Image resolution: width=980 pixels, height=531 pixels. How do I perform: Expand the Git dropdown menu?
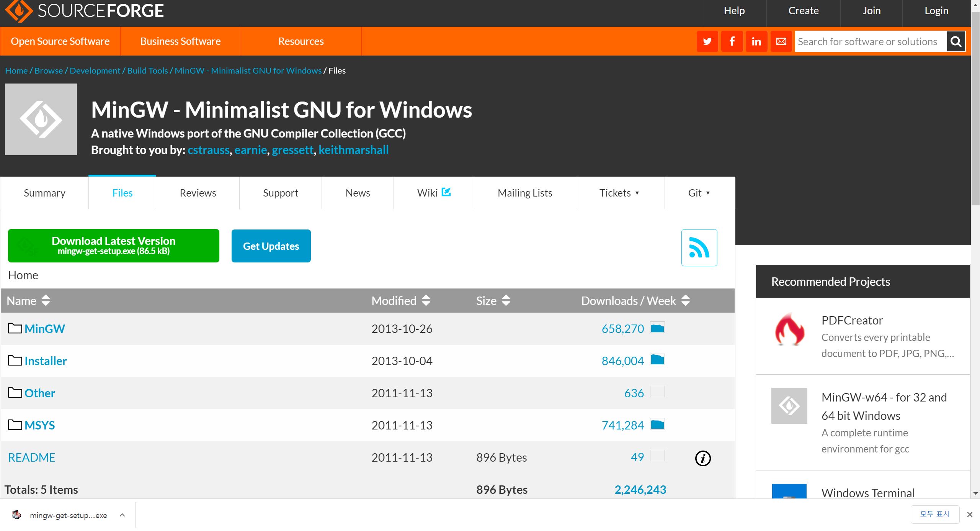click(x=699, y=193)
